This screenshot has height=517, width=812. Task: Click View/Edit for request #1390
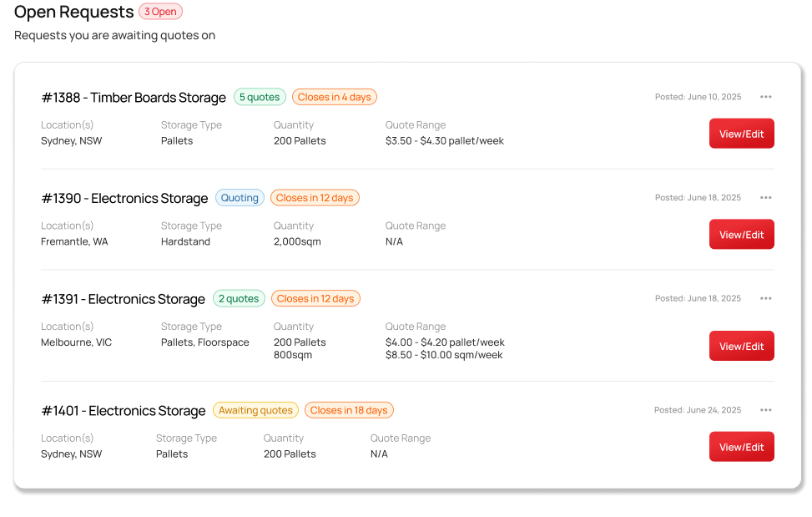[741, 235]
